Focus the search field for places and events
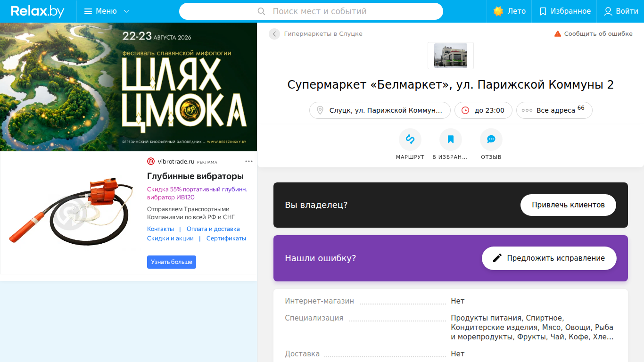The image size is (644, 362). (311, 11)
